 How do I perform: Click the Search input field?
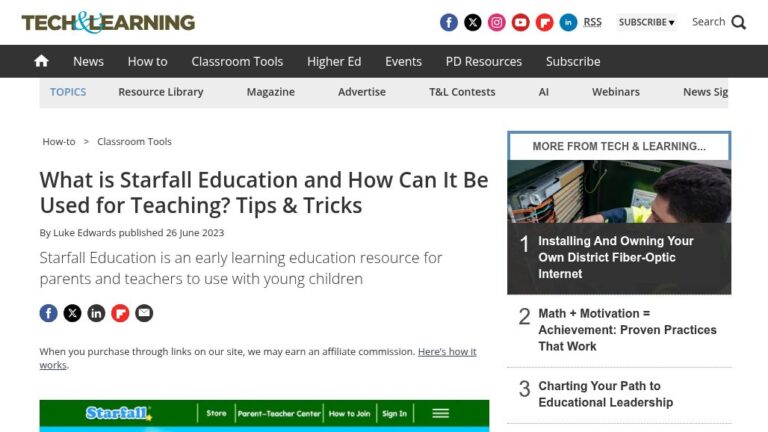tap(708, 22)
